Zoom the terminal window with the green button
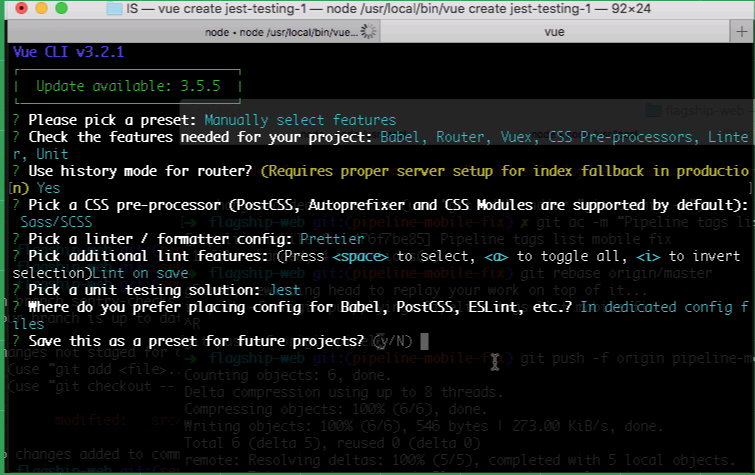Viewport: 755px width, 475px height. 61,8
